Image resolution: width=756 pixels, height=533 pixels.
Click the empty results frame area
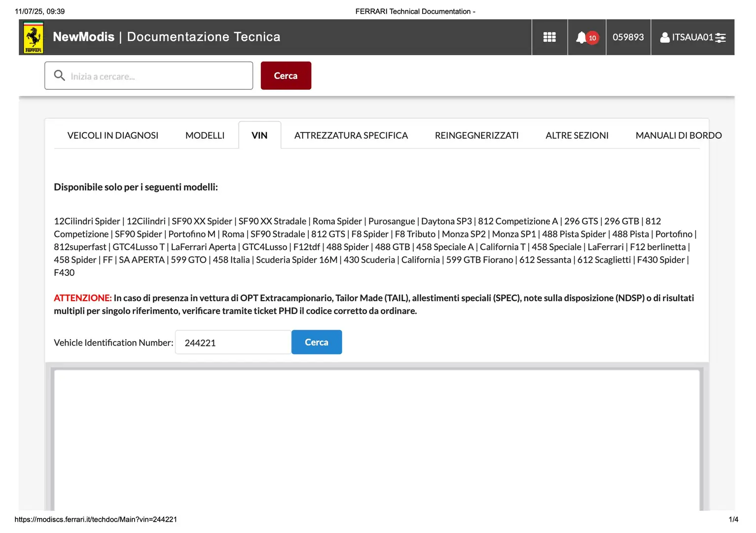(377, 440)
